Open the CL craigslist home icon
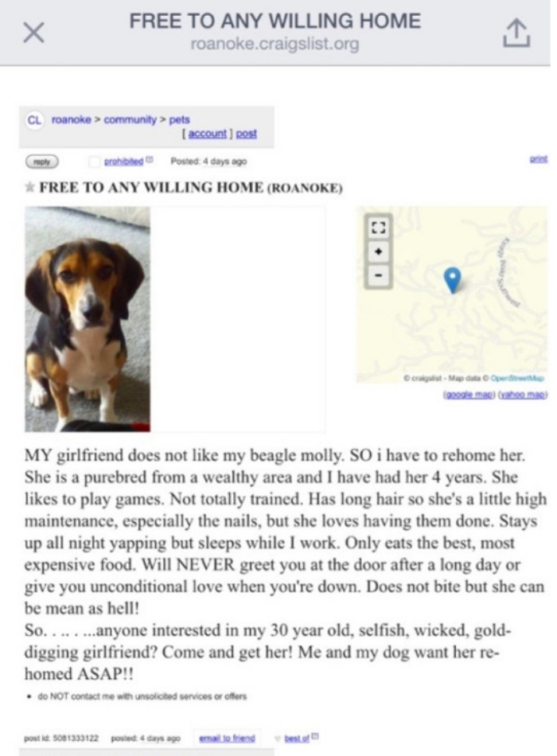 (34, 119)
